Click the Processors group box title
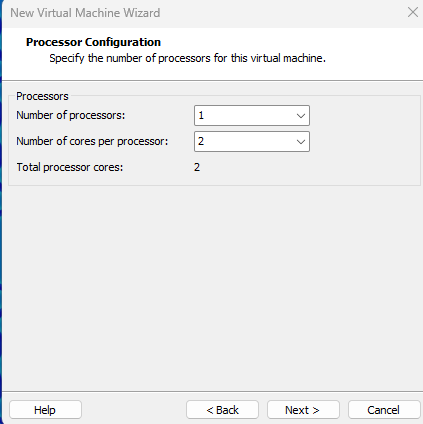 click(x=42, y=96)
